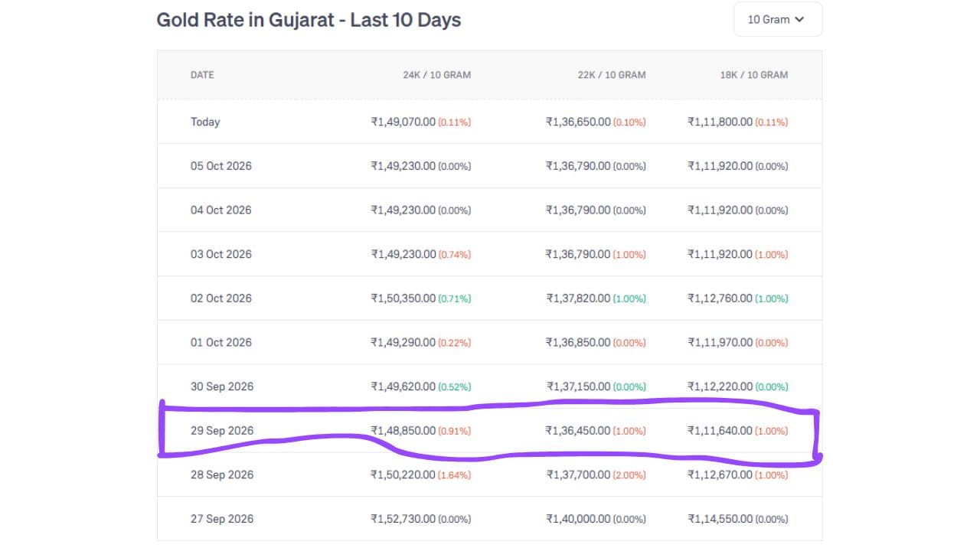Click 18K price ₹1,14,550.00 on 27 Sep

click(720, 519)
